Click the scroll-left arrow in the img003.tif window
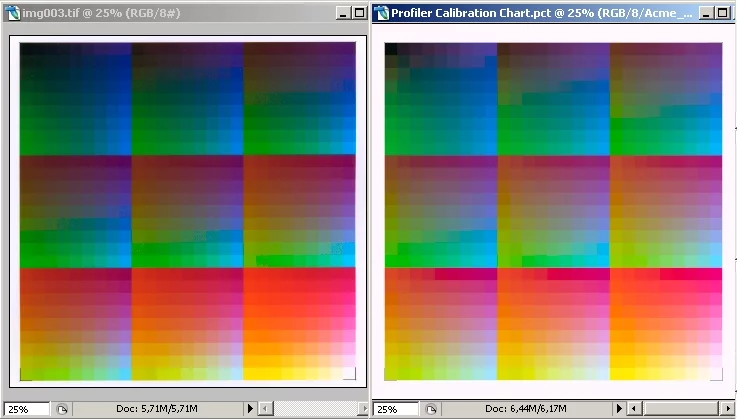 pos(266,409)
